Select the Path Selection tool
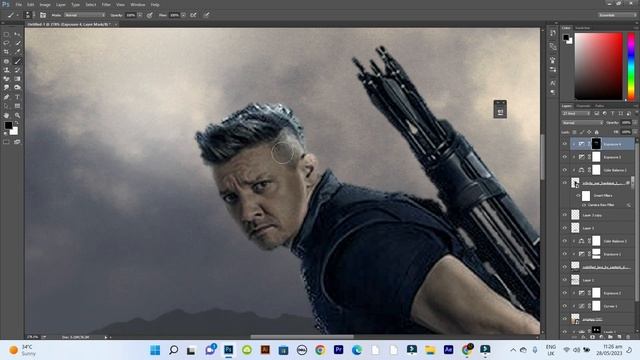 point(7,106)
